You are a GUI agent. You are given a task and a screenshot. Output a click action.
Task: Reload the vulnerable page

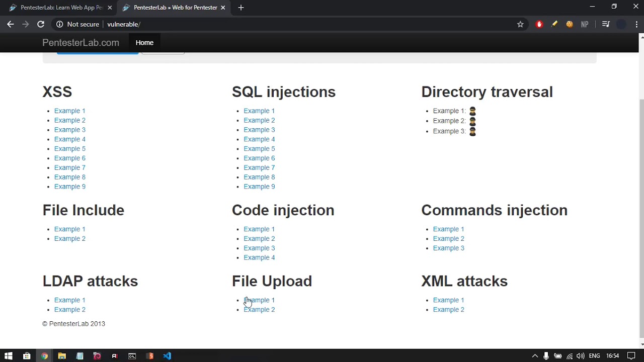coord(41,24)
